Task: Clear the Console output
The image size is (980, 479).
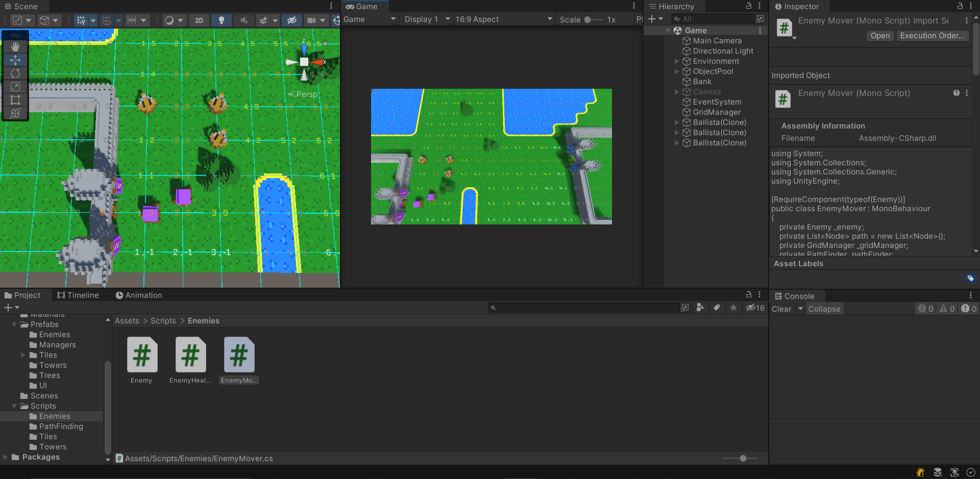Action: pyautogui.click(x=781, y=309)
